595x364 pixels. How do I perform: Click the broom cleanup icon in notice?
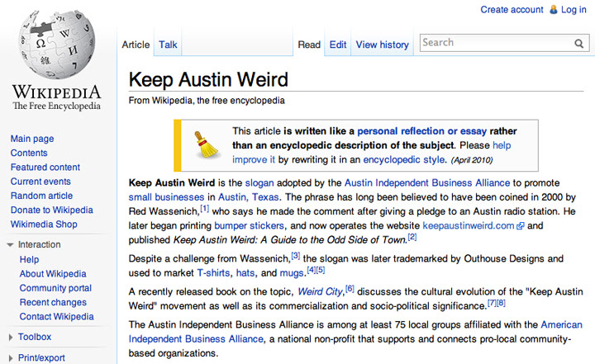pyautogui.click(x=207, y=144)
